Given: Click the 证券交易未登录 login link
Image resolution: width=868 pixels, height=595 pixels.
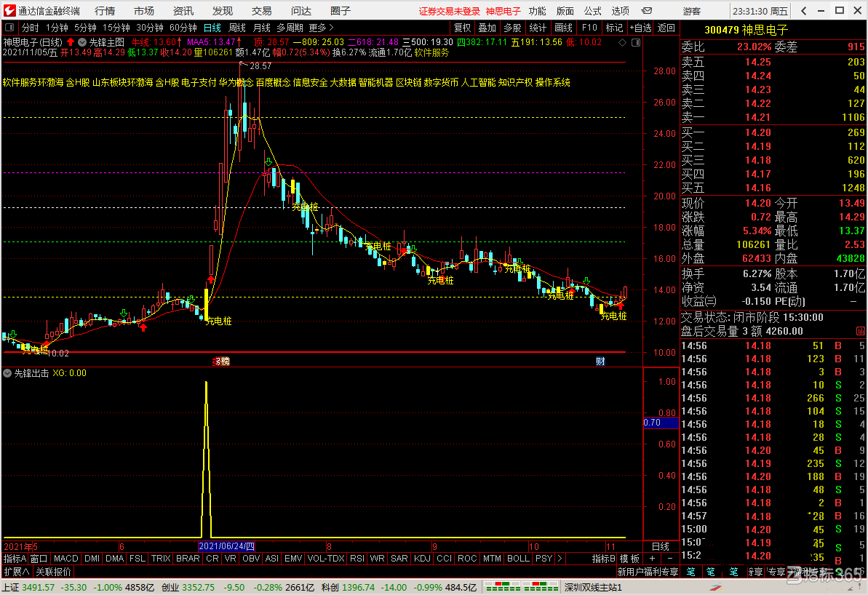Looking at the screenshot, I should click(x=450, y=10).
